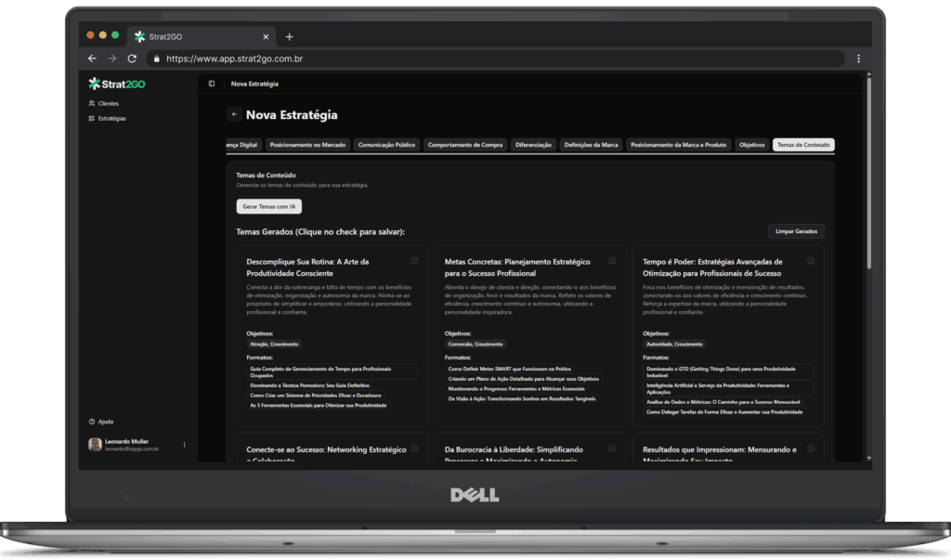Tick the 'Metas Concretas' theme checkbox

point(612,261)
